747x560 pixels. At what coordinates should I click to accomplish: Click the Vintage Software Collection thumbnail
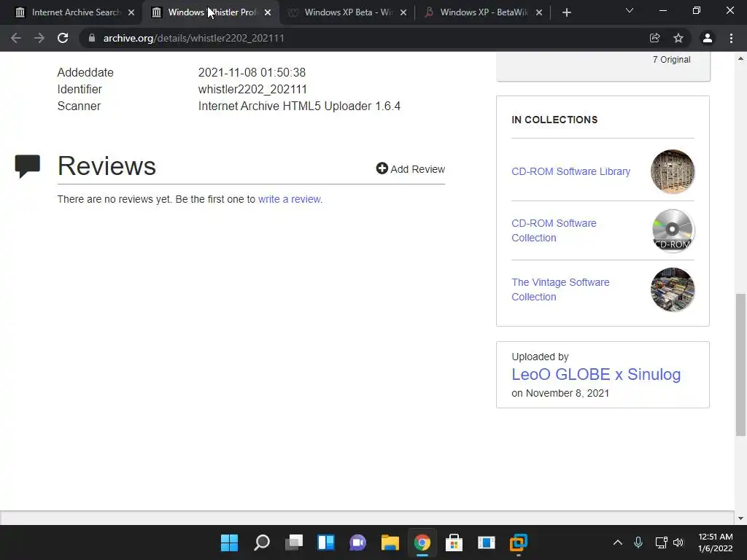pos(672,289)
